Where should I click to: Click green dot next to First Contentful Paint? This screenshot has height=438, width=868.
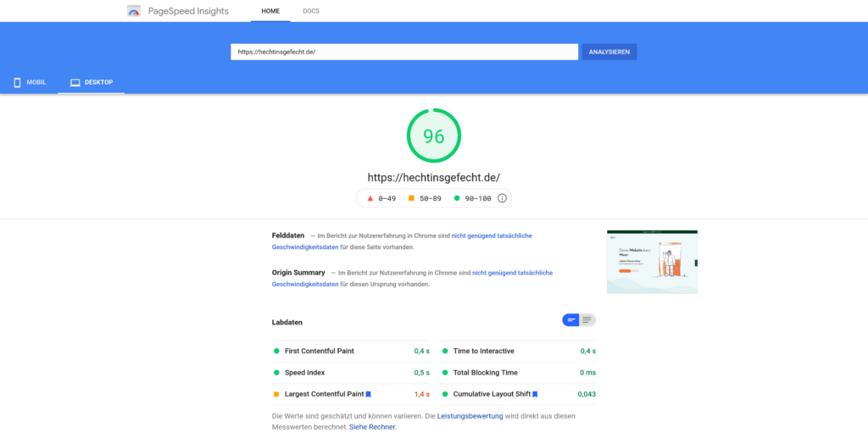coord(276,352)
